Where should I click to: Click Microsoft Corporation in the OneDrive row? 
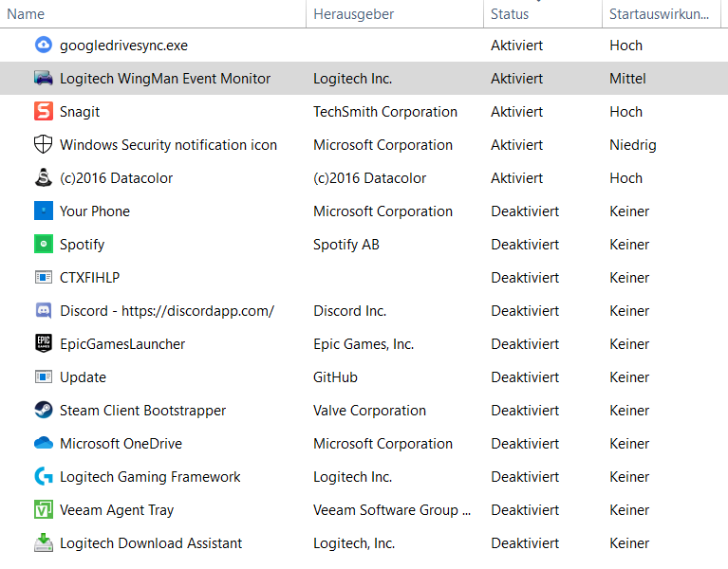(x=383, y=444)
